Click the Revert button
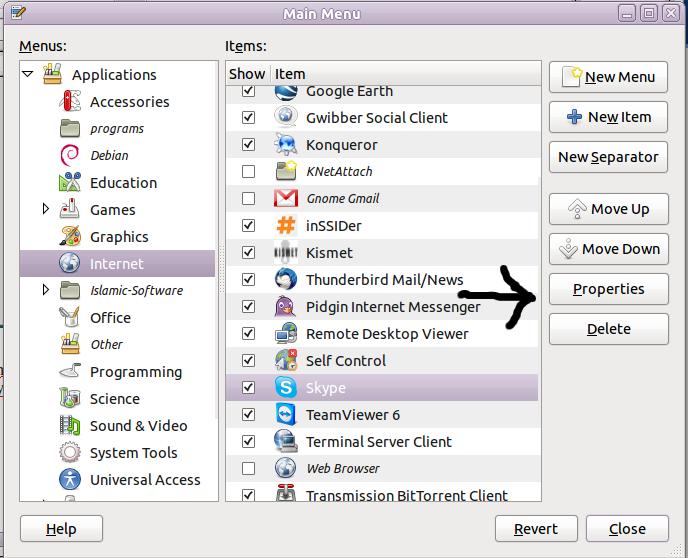 pos(536,529)
